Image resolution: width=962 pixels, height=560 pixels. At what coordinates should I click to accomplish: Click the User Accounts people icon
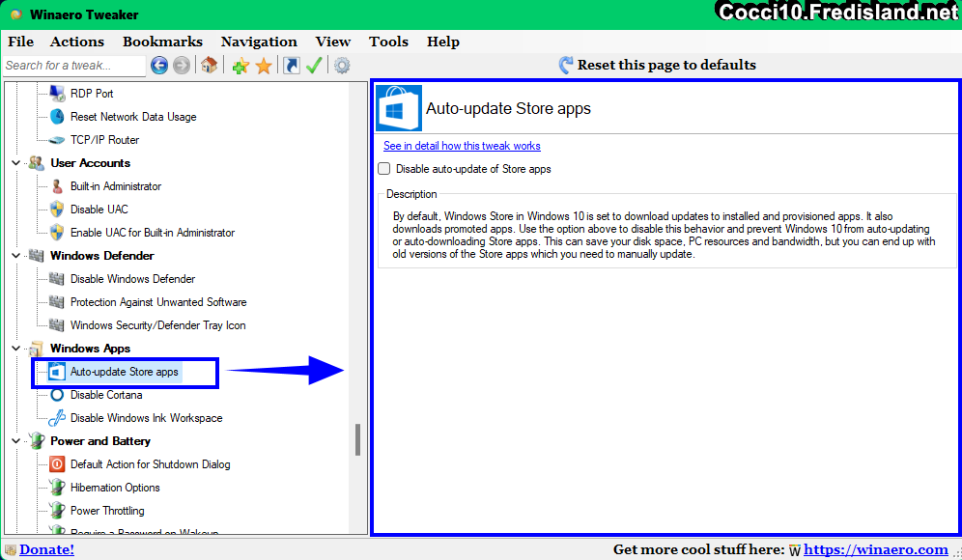click(36, 163)
